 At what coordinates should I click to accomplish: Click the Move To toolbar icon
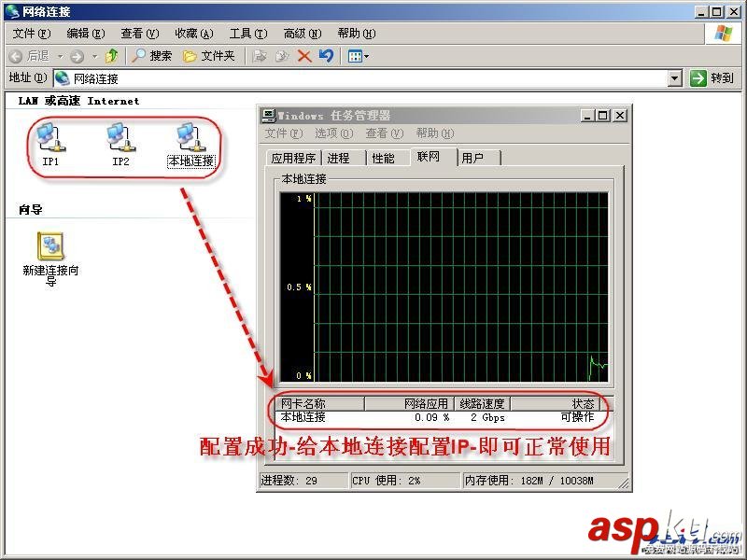[260, 56]
